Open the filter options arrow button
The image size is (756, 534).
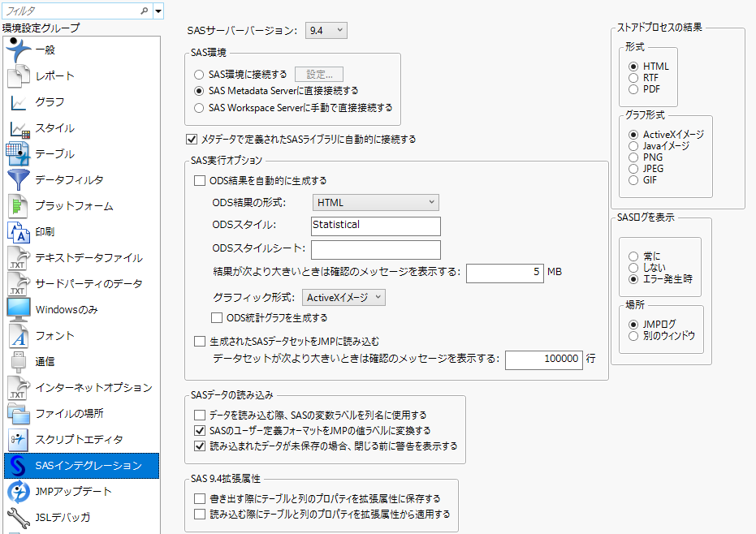coord(158,11)
